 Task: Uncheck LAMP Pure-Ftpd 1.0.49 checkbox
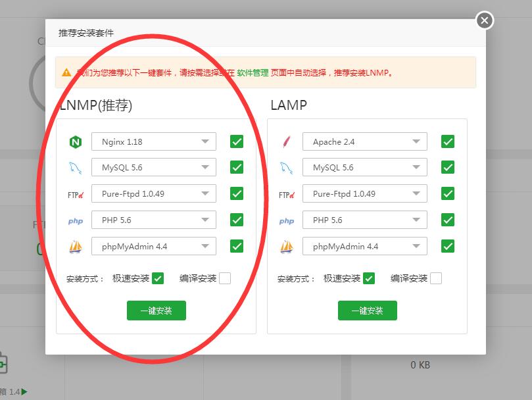click(x=448, y=194)
